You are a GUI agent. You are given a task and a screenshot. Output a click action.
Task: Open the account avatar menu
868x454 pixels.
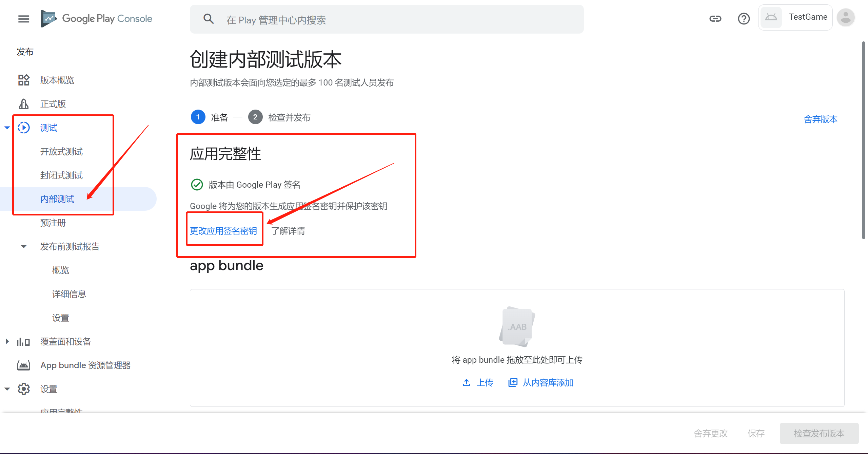pos(846,18)
